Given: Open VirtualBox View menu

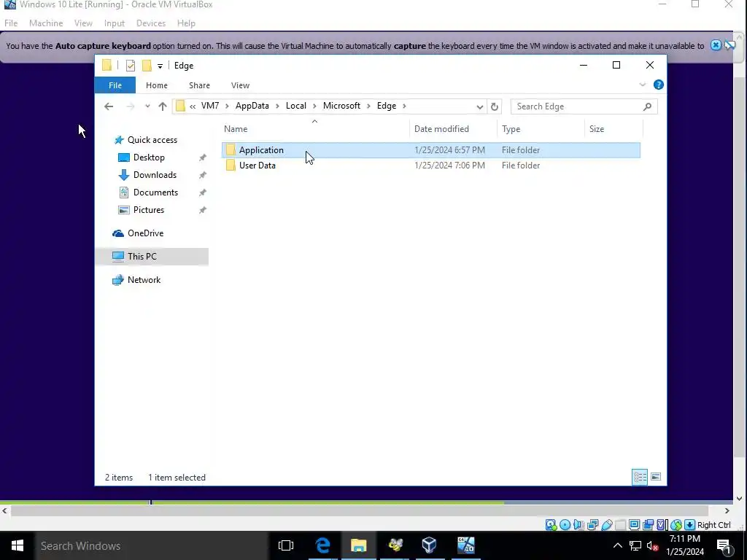Looking at the screenshot, I should click(x=83, y=23).
